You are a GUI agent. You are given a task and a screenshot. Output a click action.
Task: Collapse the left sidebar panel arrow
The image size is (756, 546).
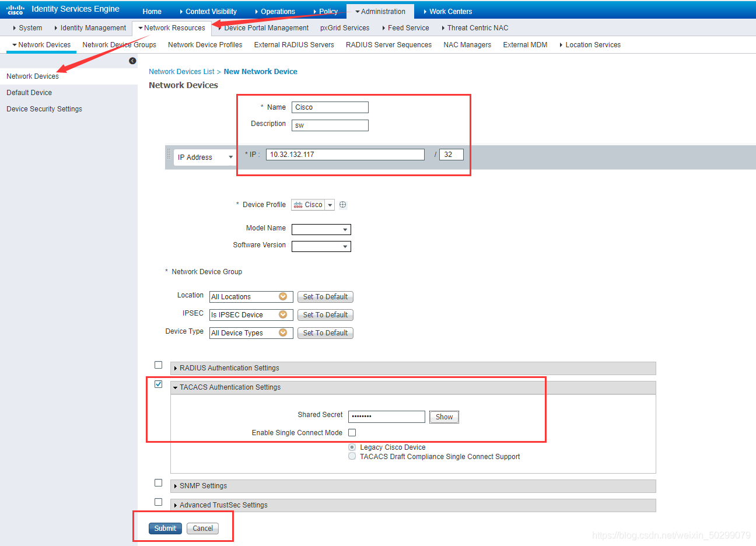point(132,61)
